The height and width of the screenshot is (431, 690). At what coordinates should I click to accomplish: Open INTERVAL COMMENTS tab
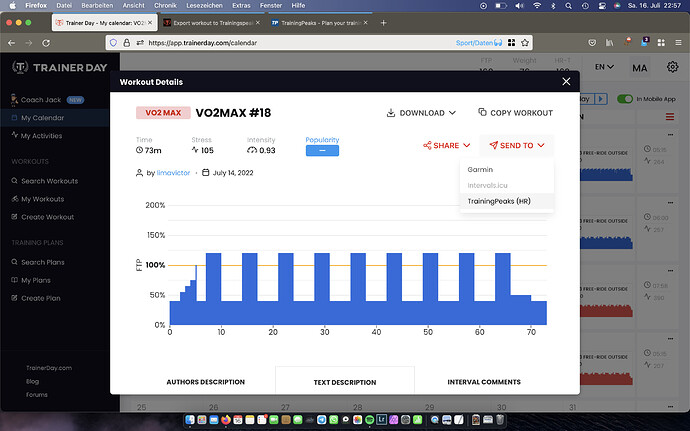(x=484, y=382)
